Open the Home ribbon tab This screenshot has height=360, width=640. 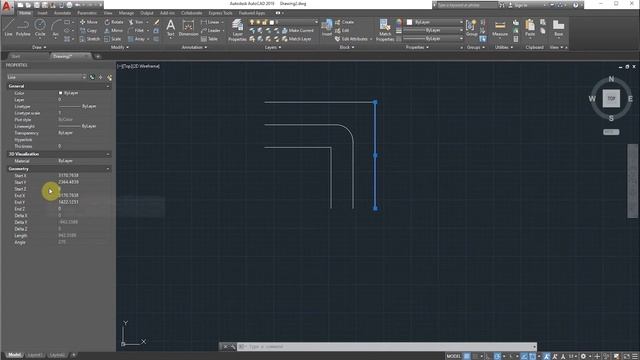(25, 13)
